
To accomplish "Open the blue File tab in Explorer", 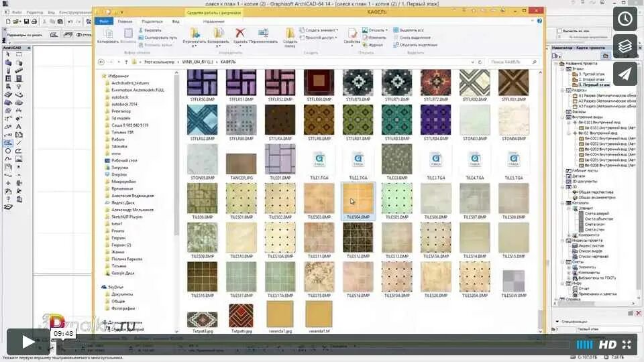I will [x=104, y=21].
